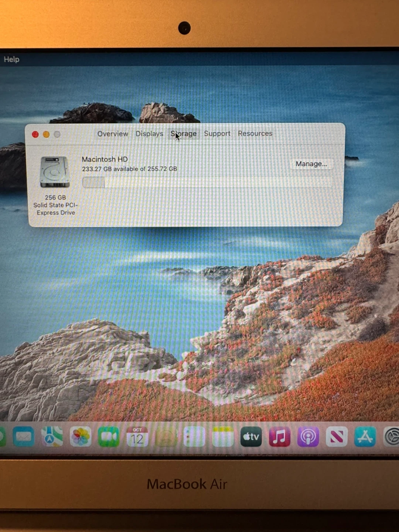Switch to the Overview tab
The height and width of the screenshot is (532, 399).
(x=113, y=134)
